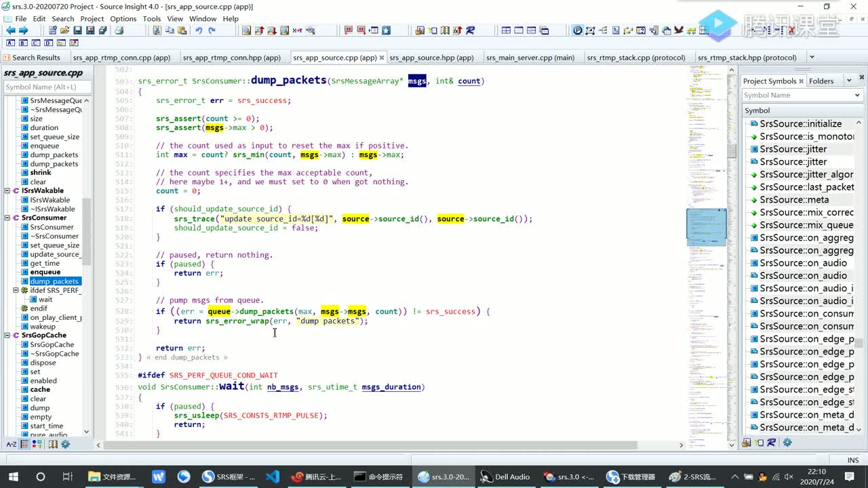Switch to Search Results tab
Image resolution: width=868 pixels, height=488 pixels.
tap(33, 58)
